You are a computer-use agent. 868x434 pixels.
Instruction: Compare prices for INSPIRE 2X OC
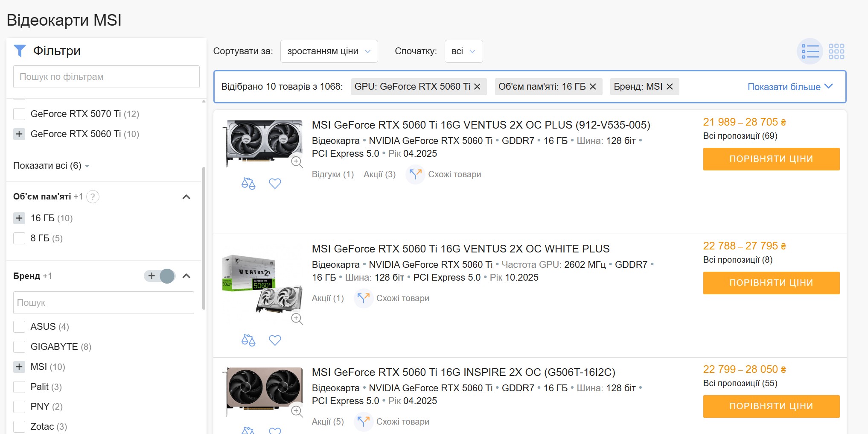(x=771, y=406)
